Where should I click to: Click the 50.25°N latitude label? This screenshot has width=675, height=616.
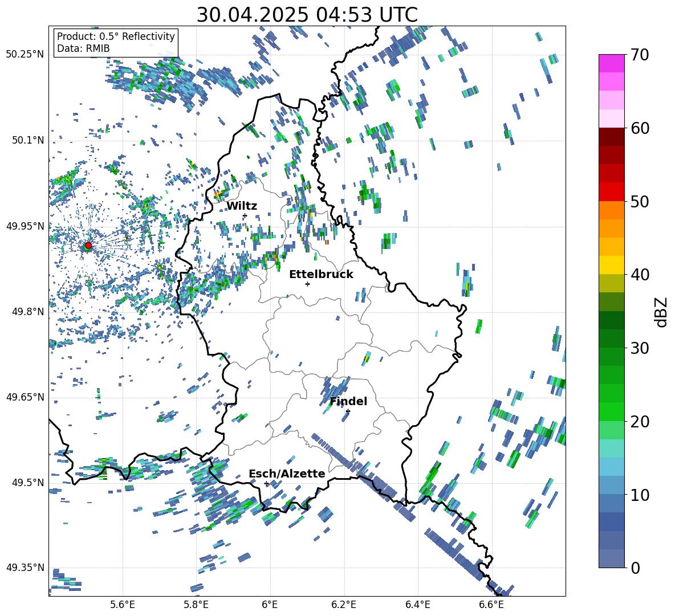25,55
